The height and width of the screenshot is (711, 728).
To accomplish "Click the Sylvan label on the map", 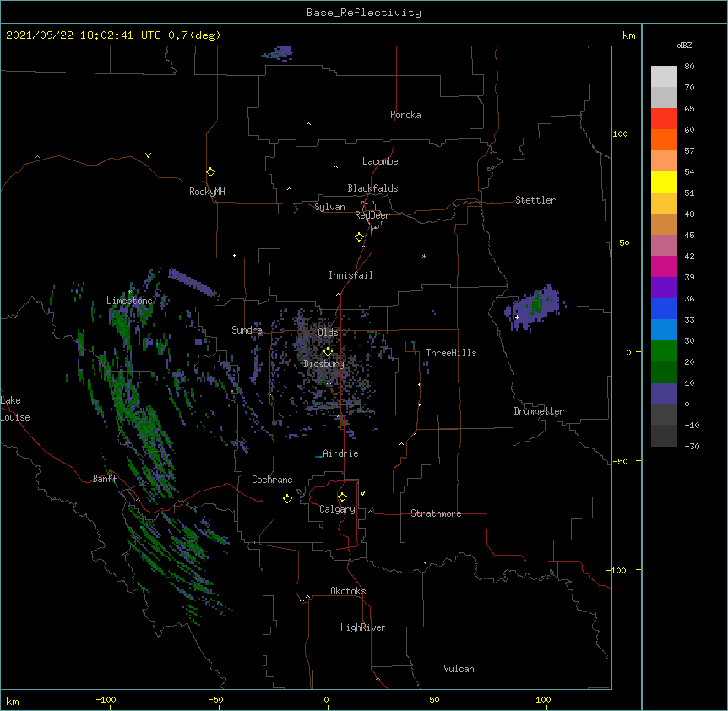I will 329,207.
